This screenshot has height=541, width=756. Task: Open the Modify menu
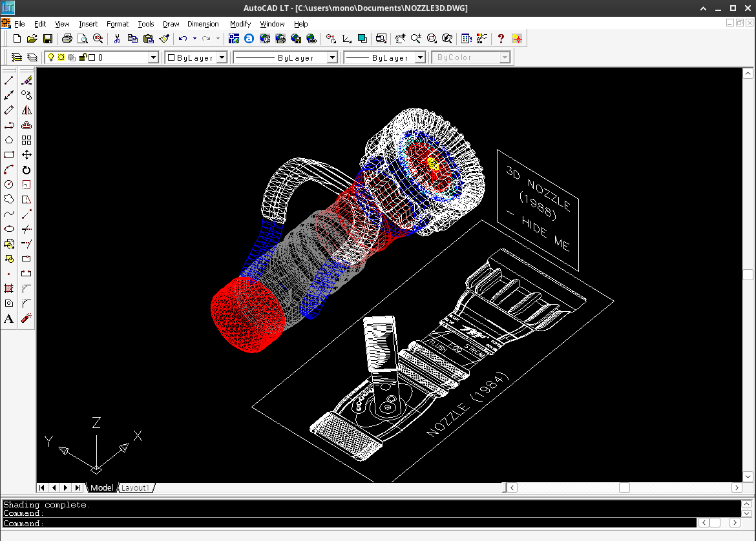click(x=240, y=24)
